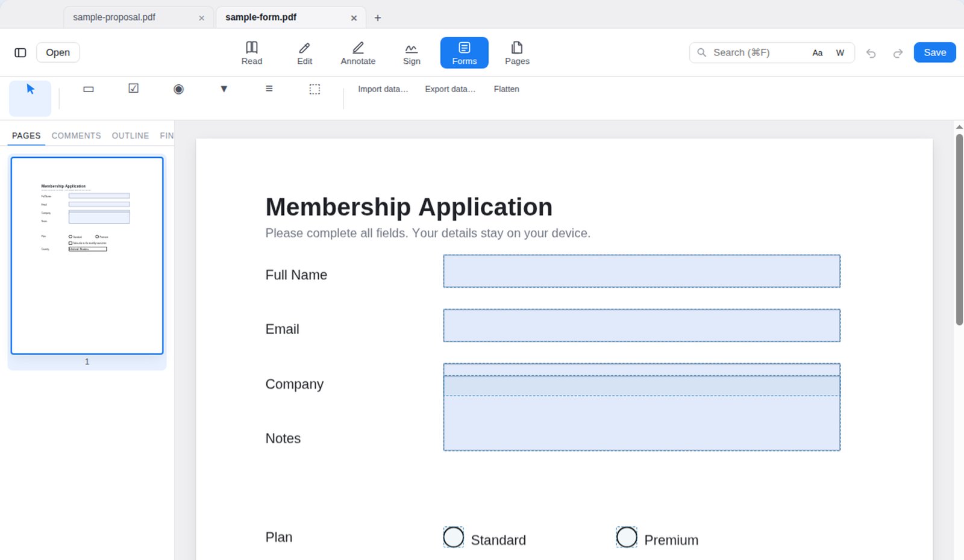Viewport: 964px width, 560px height.
Task: Open the Annotate tools
Action: (358, 52)
